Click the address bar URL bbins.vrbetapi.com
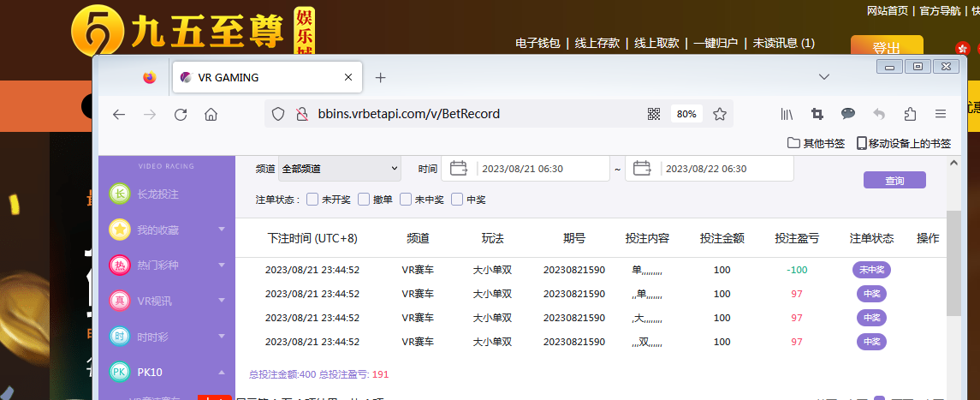The image size is (980, 400). [409, 114]
